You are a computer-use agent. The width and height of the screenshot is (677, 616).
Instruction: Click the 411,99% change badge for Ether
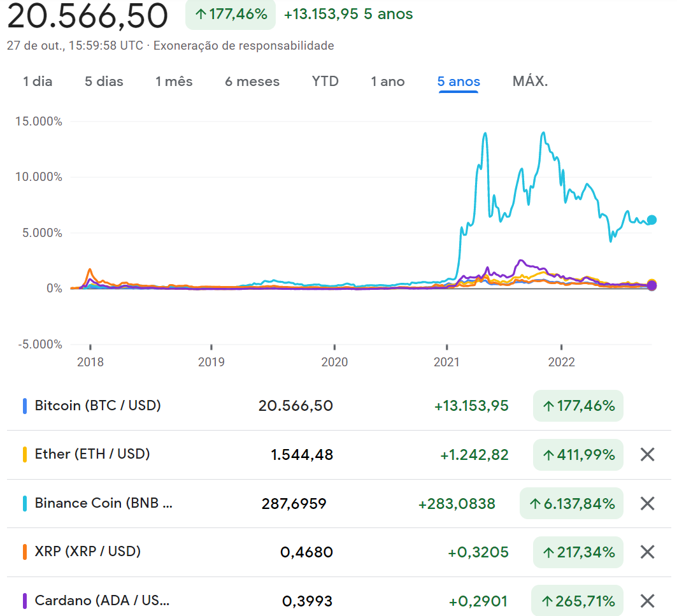[x=578, y=455]
